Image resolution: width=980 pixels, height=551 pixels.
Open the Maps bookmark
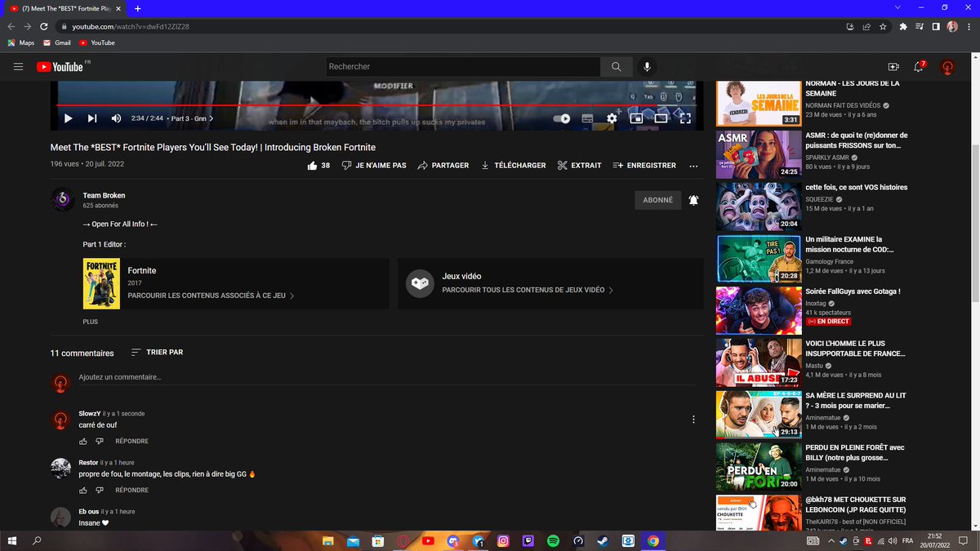tap(21, 42)
